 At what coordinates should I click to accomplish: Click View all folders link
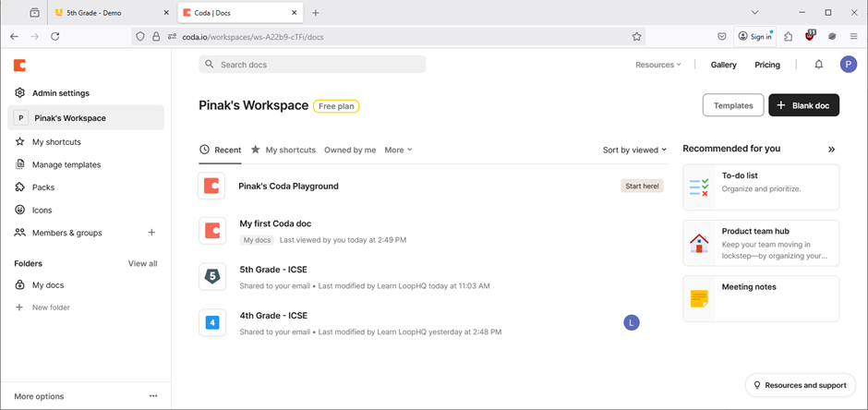[142, 263]
